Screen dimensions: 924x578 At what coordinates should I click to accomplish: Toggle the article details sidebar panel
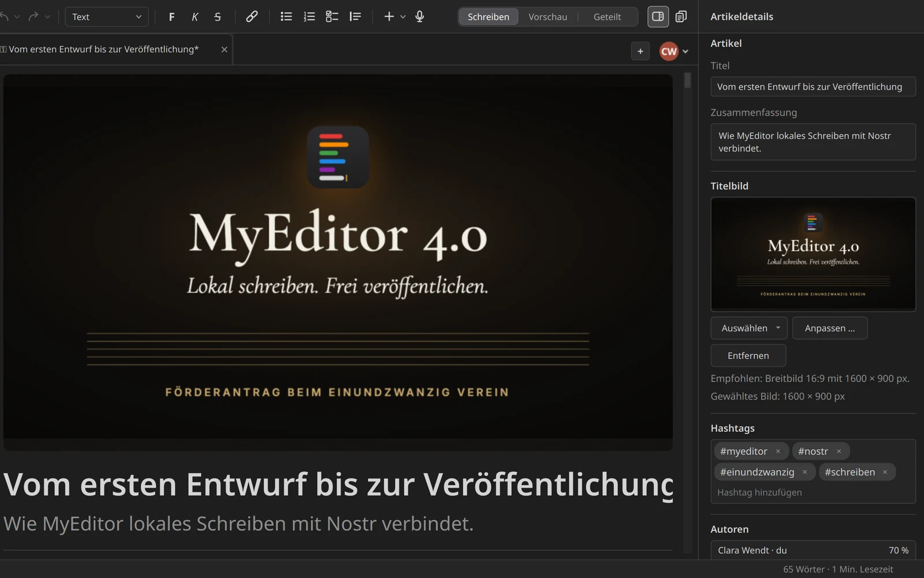coord(658,17)
